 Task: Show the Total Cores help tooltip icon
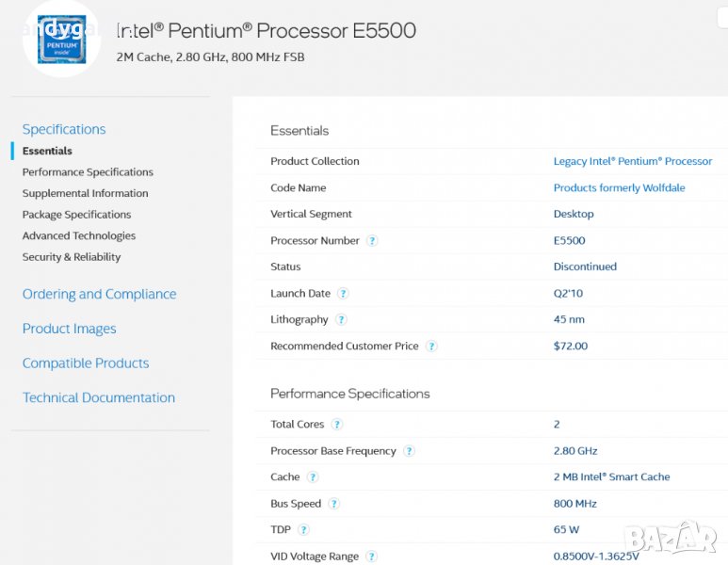point(337,425)
